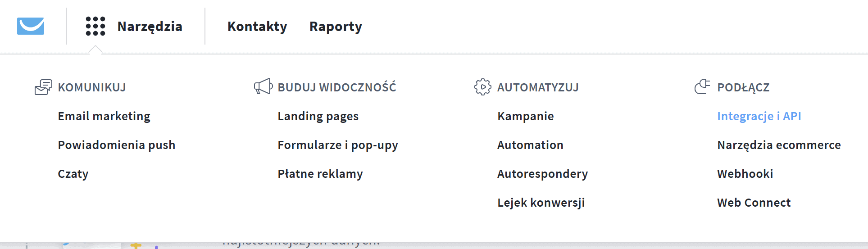Open Integracje i API
The height and width of the screenshot is (249, 868).
coord(759,116)
